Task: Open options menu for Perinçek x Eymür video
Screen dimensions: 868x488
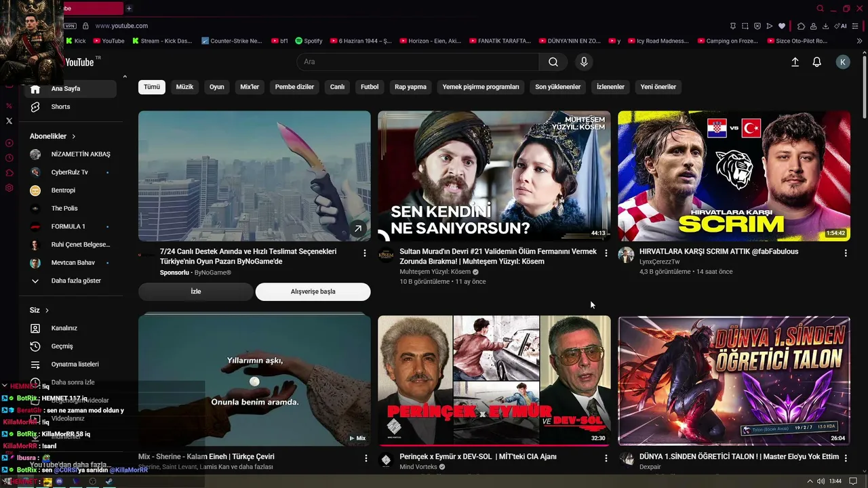Action: coord(606,458)
